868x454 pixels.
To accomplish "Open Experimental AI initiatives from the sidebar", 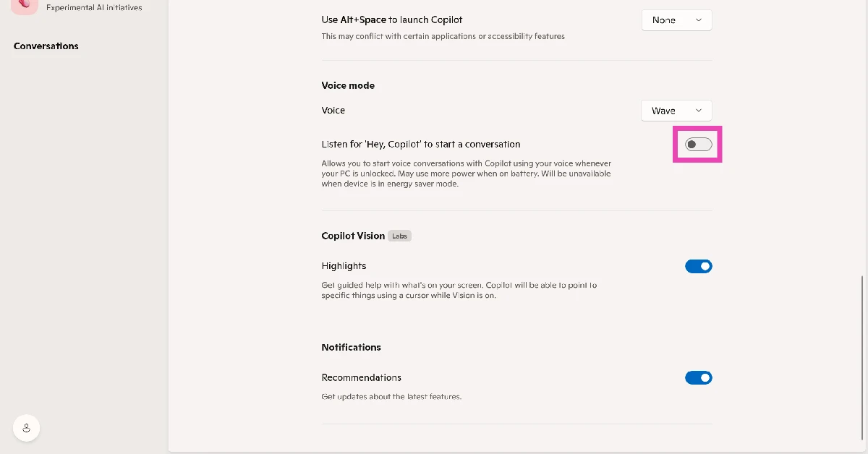I will pyautogui.click(x=93, y=7).
